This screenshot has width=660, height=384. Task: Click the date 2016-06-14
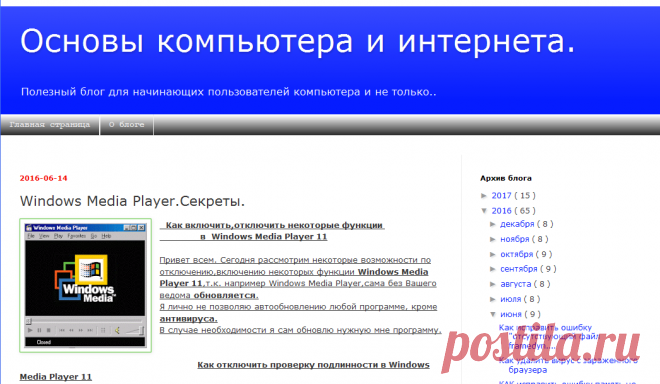(43, 178)
